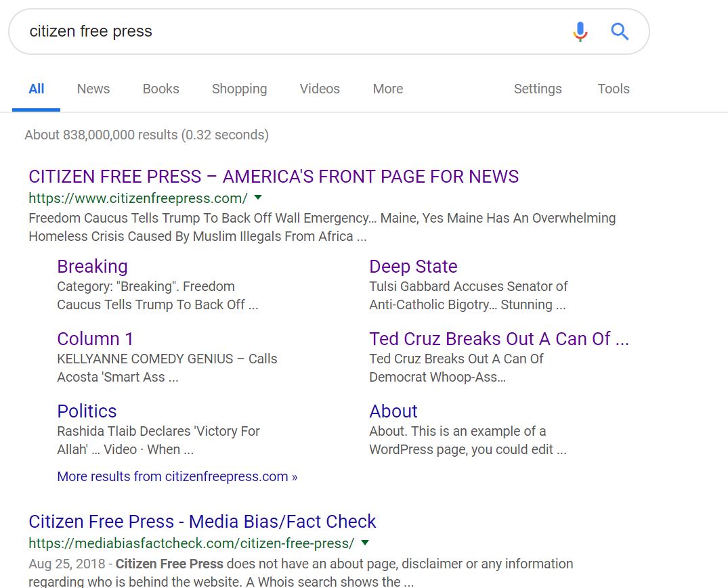The width and height of the screenshot is (728, 588).
Task: Switch to the News tab
Action: (x=93, y=89)
